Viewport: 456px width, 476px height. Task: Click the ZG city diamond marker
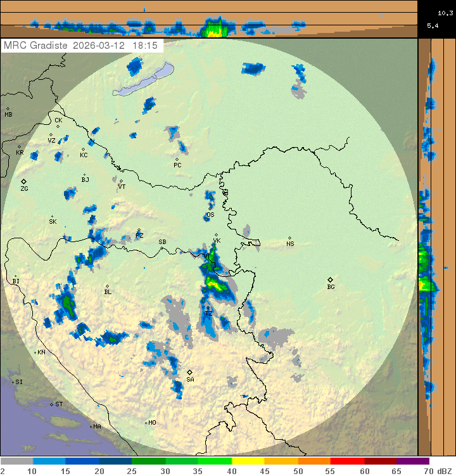click(24, 182)
